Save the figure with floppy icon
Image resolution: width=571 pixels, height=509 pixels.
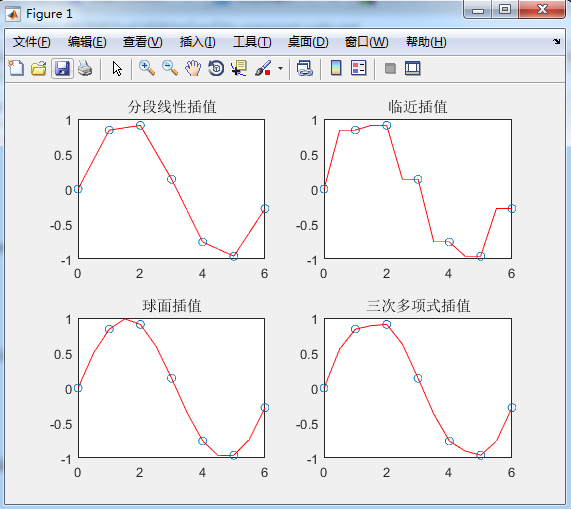(x=62, y=68)
